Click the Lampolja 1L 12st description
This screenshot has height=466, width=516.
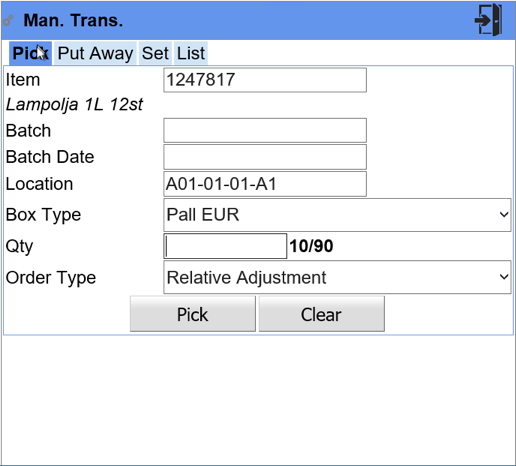74,105
